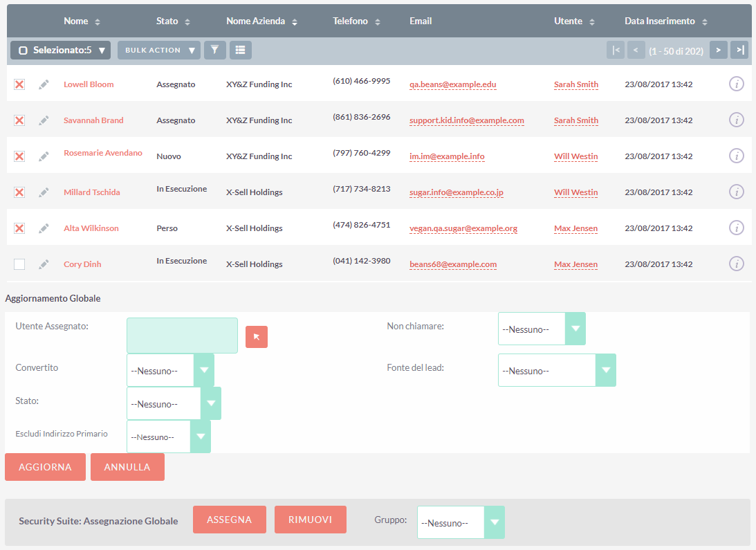Check the Cory Dinh row checkbox
Image resolution: width=756 pixels, height=550 pixels.
pyautogui.click(x=19, y=264)
